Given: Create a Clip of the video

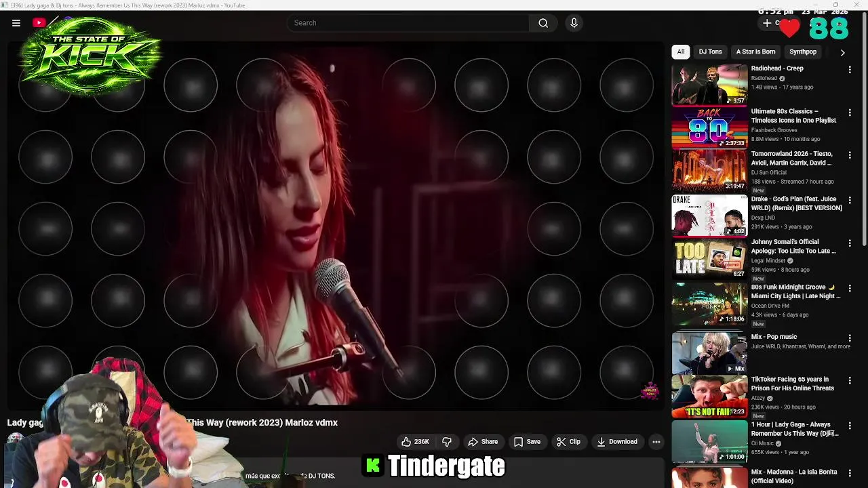Looking at the screenshot, I should click(568, 442).
